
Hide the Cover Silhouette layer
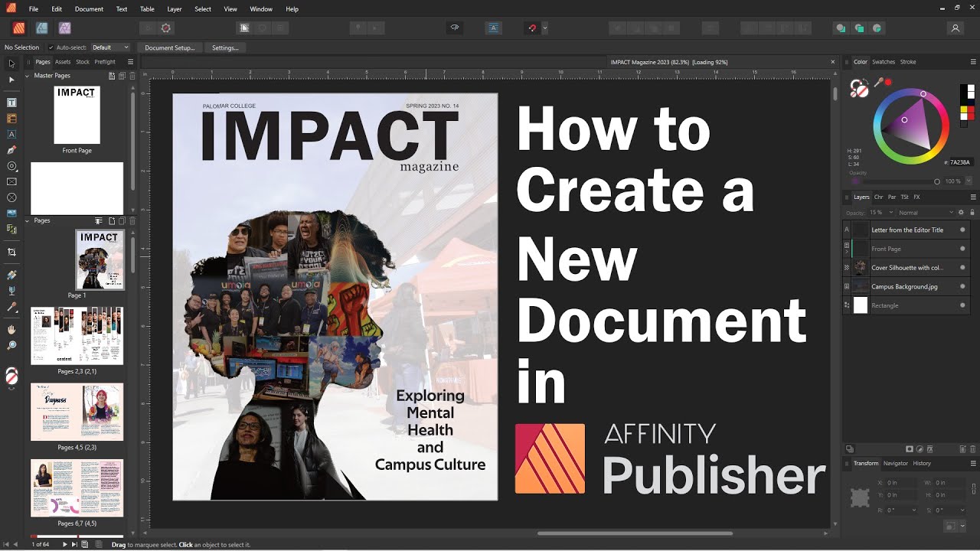[962, 268]
